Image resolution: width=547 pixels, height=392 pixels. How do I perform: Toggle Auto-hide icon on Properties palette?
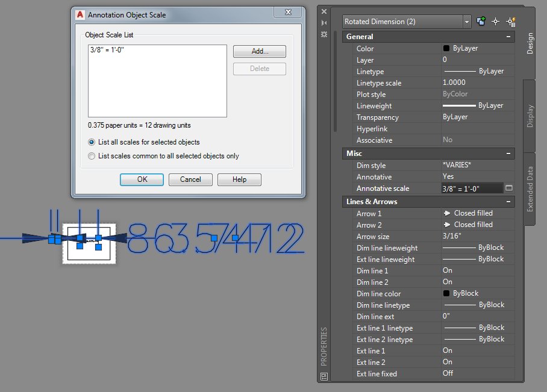click(x=324, y=23)
